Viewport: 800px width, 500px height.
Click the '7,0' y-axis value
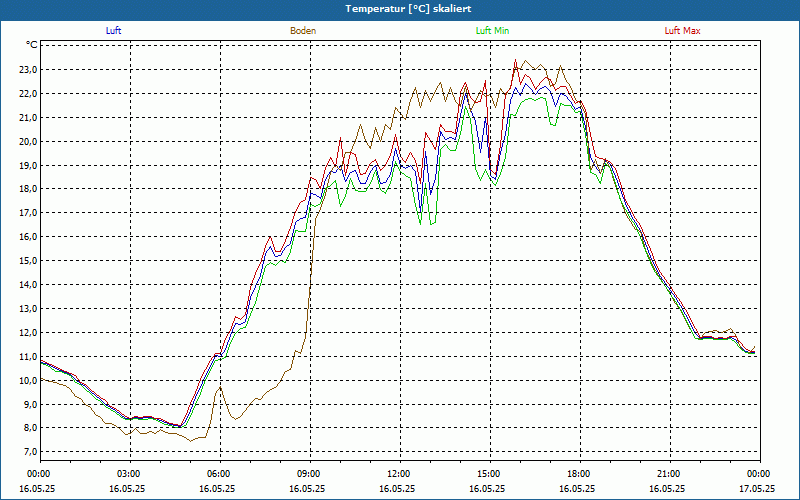point(30,453)
